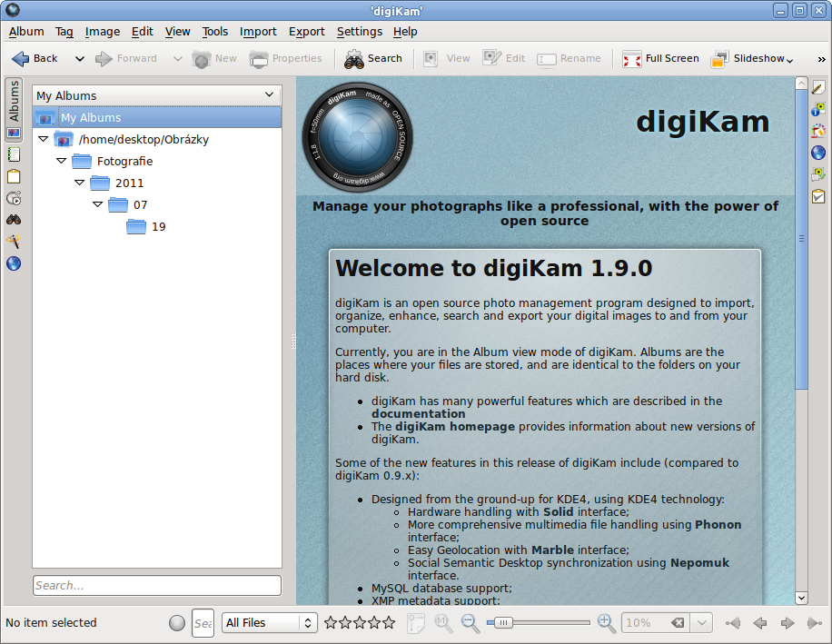Screen dimensions: 832x644
Task: Click the Edit toolbar button with pencil icon
Action: pos(504,58)
